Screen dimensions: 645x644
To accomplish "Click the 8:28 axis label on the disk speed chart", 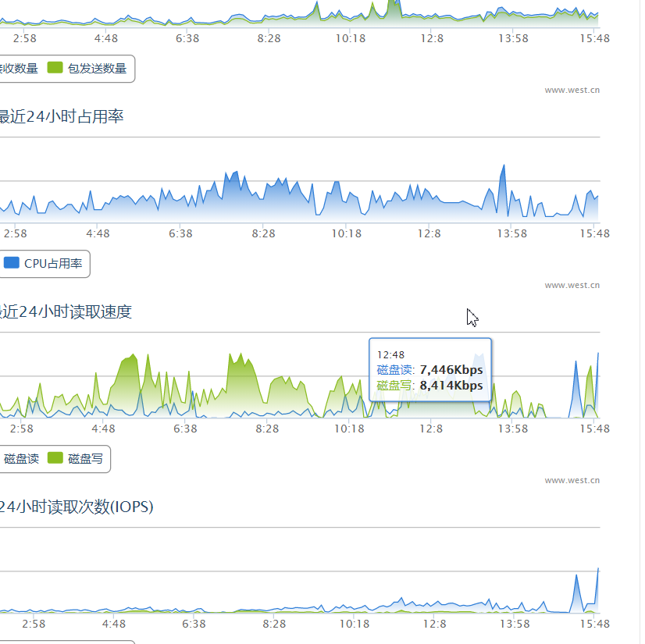I will pyautogui.click(x=267, y=429).
